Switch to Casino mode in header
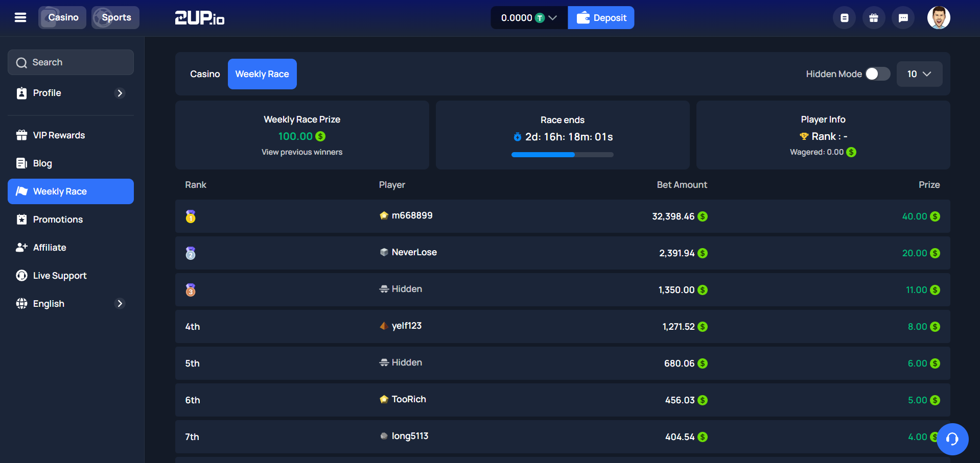 click(x=62, y=18)
